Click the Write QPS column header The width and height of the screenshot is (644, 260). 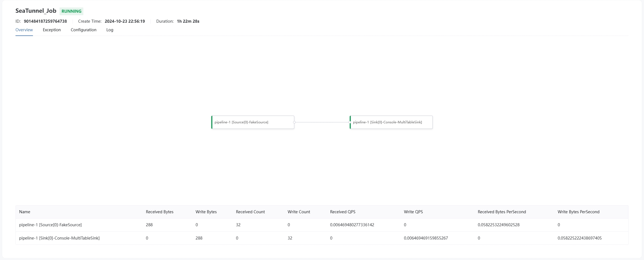point(413,212)
